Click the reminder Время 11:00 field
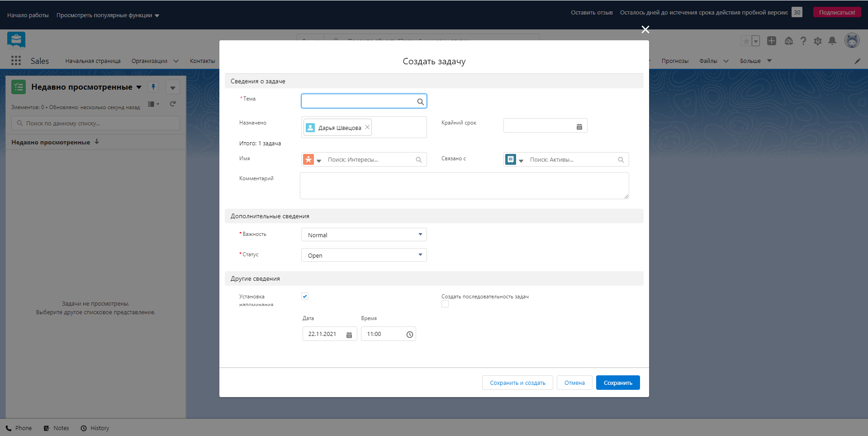Viewport: 868px width, 436px height. tap(388, 334)
